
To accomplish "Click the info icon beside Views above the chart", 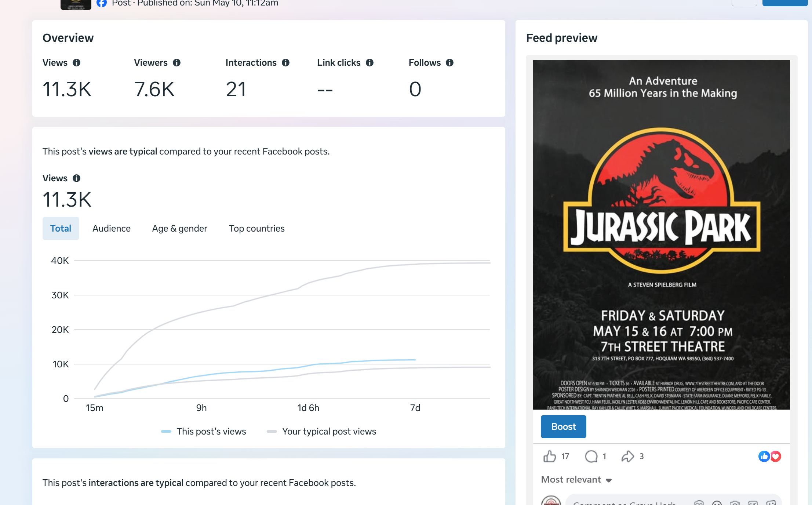I will (76, 178).
